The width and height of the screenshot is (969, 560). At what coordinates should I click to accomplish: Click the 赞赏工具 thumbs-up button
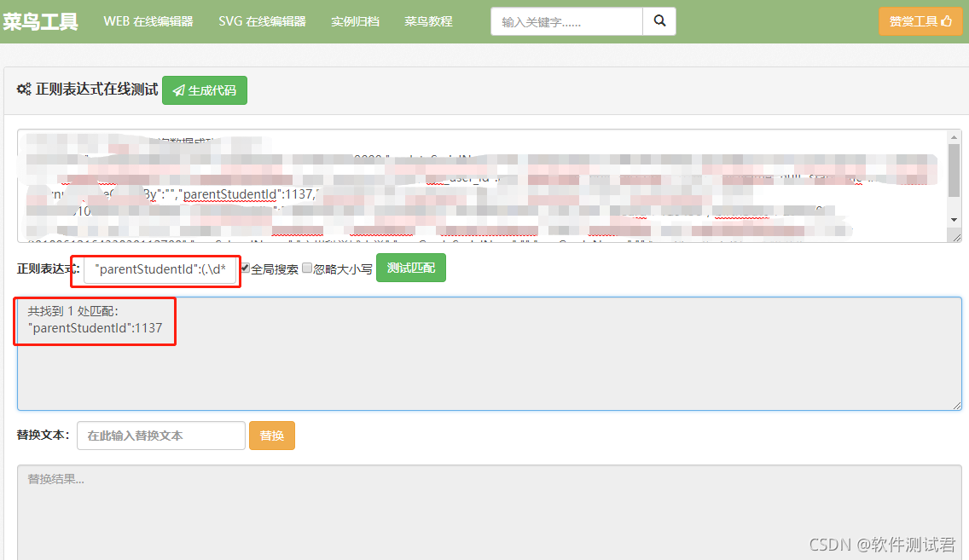tap(920, 21)
